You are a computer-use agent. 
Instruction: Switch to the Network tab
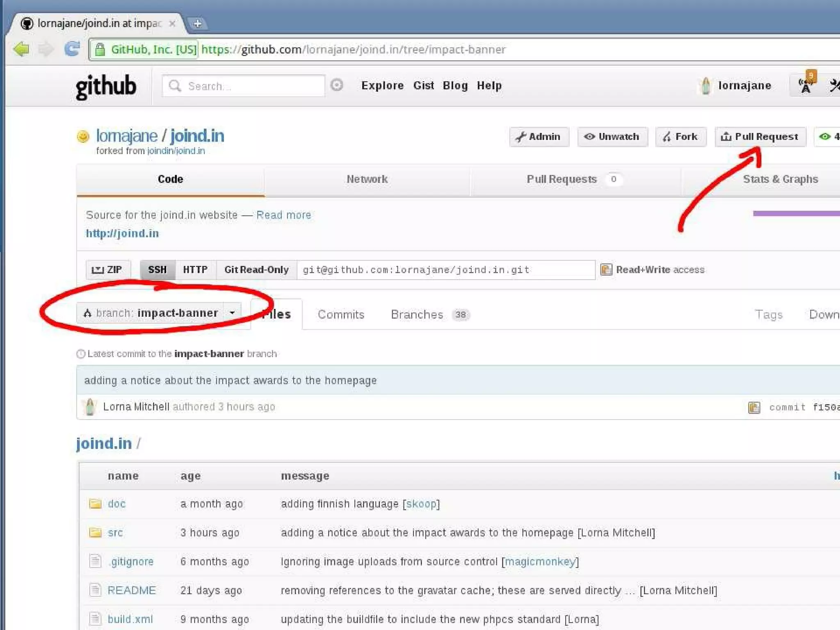tap(367, 179)
